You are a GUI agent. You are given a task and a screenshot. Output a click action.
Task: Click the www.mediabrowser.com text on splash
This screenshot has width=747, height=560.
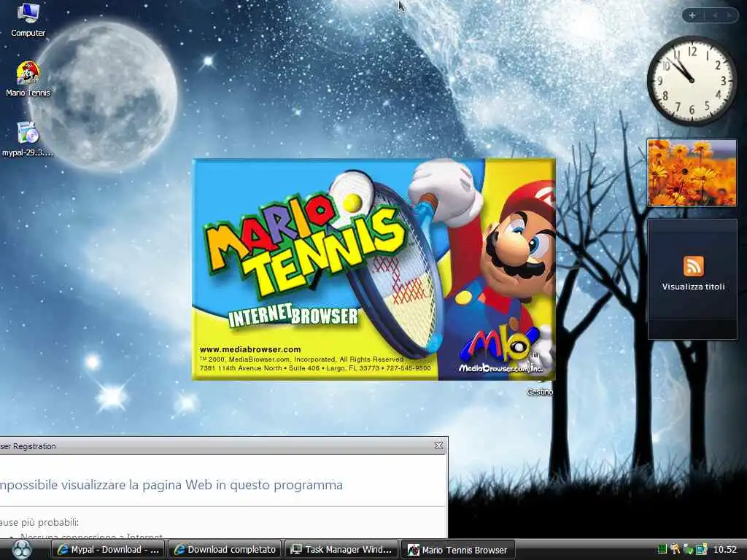(250, 349)
